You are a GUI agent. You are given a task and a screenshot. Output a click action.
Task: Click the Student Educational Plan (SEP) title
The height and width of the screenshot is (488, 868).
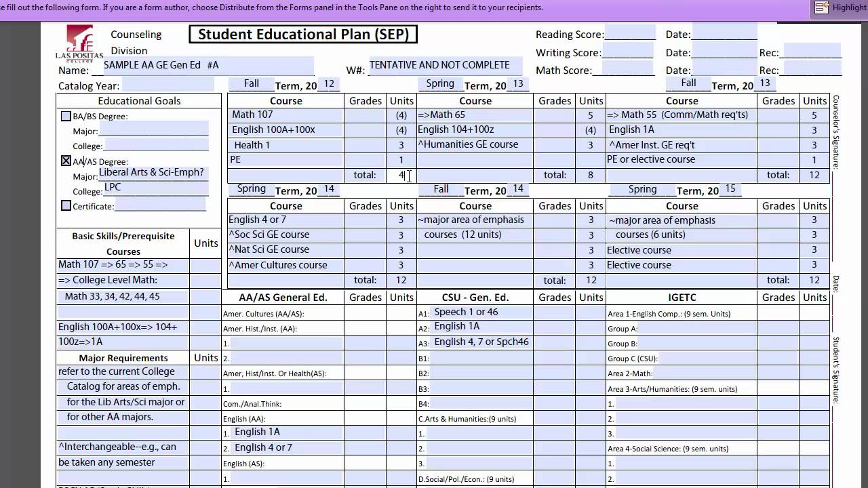coord(303,34)
